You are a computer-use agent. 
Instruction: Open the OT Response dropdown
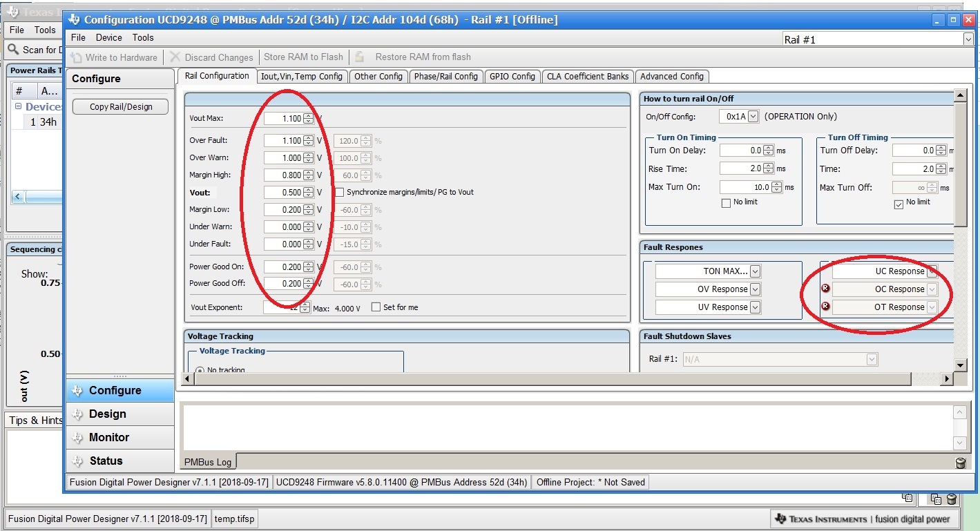click(932, 307)
